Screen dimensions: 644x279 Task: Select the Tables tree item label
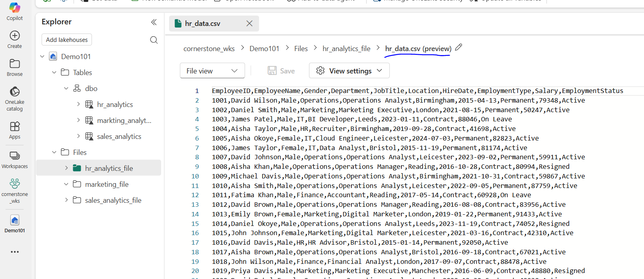[x=82, y=73]
